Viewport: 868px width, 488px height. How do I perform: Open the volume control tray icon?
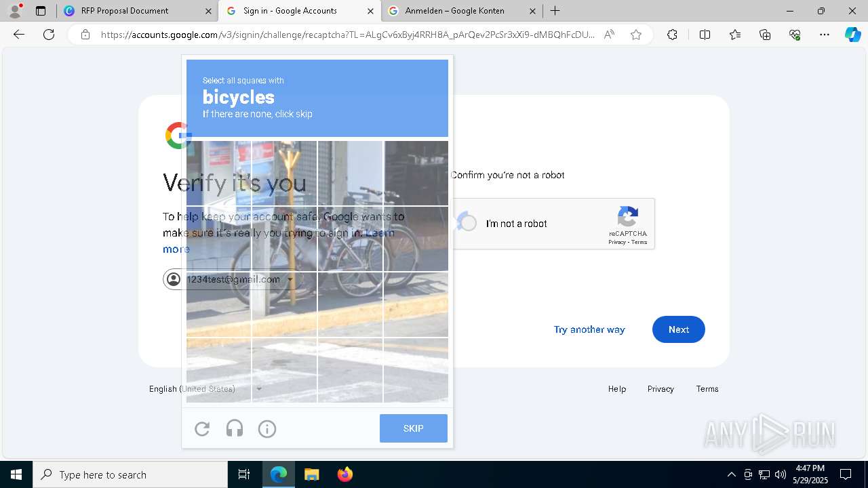pos(781,474)
